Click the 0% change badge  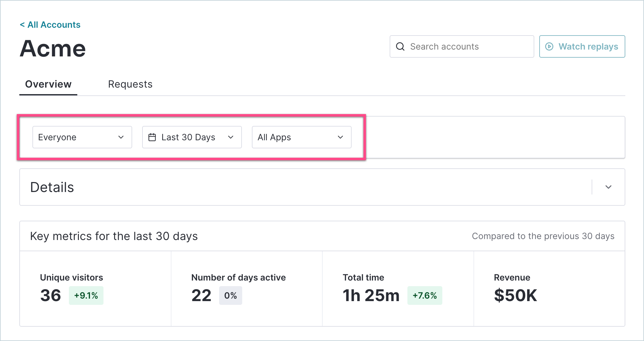coord(231,295)
